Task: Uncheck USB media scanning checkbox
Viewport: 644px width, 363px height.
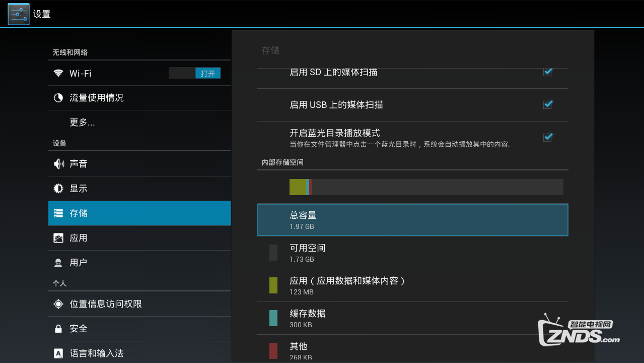Action: pyautogui.click(x=548, y=105)
